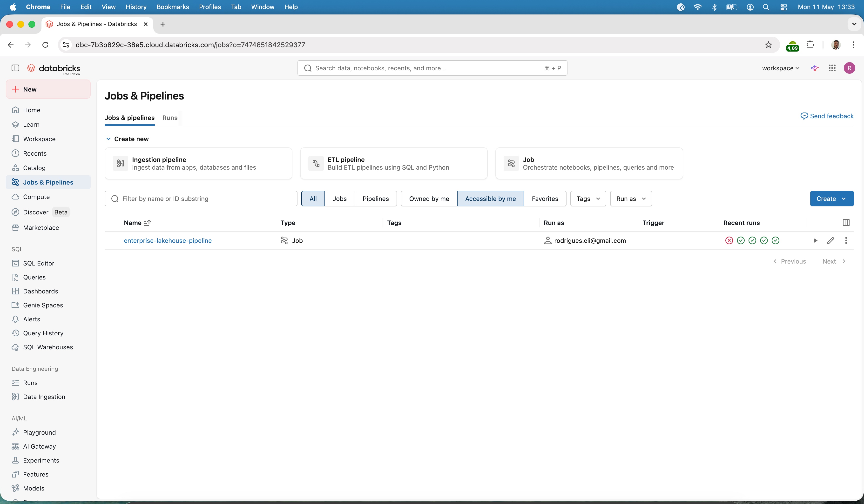Select the Accessible by me filter
The height and width of the screenshot is (504, 864).
(490, 199)
